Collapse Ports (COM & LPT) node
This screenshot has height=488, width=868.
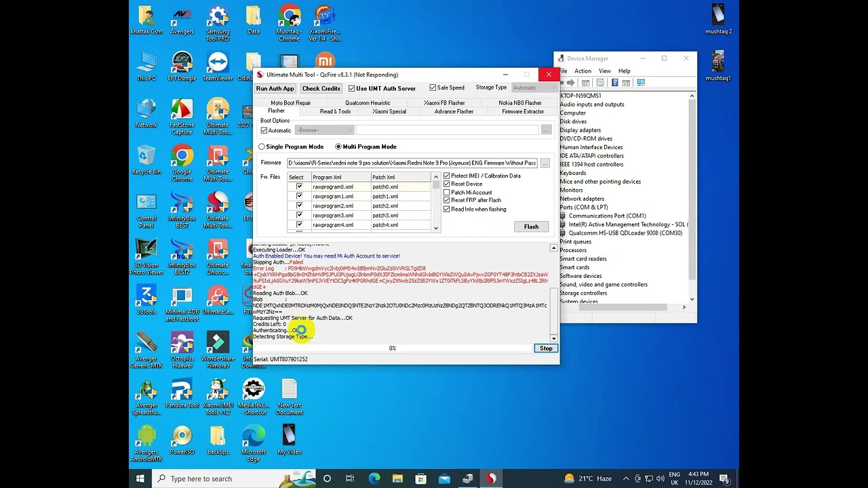pyautogui.click(x=583, y=207)
